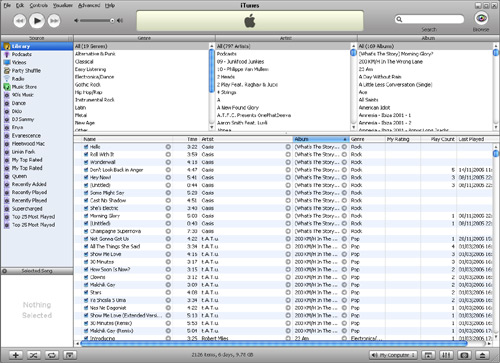The height and width of the screenshot is (363, 500).
Task: Uncheck the Roll With It checkbox
Action: click(86, 154)
